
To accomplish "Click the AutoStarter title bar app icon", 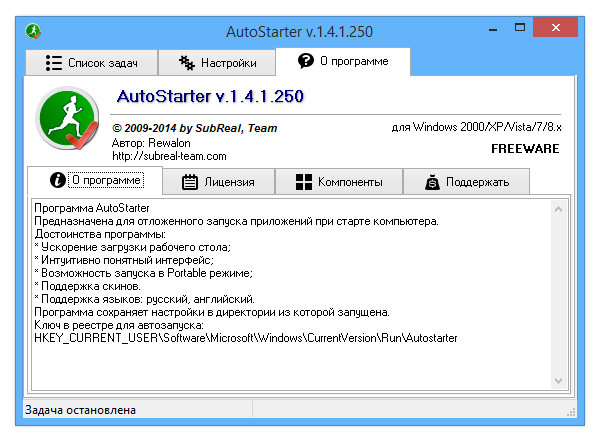I will 33,31.
